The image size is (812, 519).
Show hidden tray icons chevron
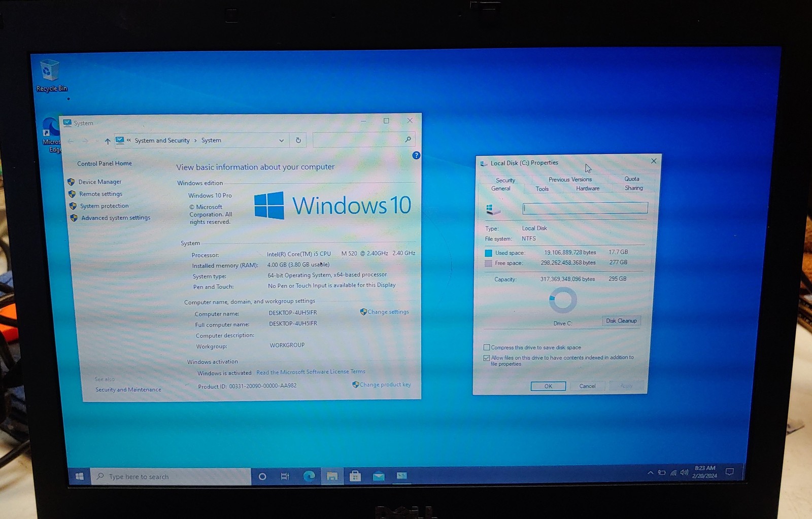650,473
